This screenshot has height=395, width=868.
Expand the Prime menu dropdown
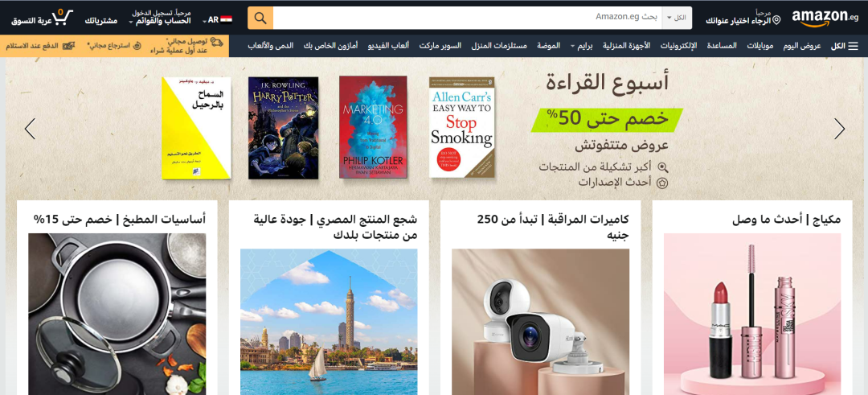tap(581, 46)
